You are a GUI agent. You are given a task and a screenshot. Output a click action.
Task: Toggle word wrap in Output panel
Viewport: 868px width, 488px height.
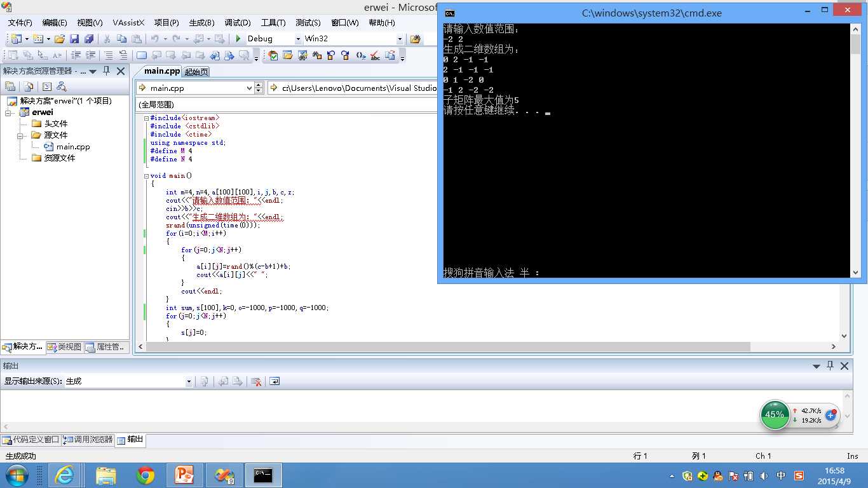coord(275,381)
